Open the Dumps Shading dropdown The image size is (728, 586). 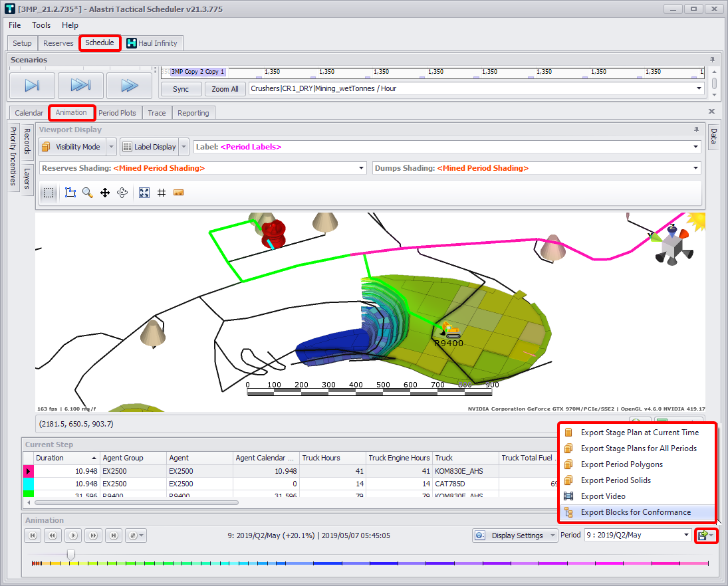pyautogui.click(x=696, y=168)
